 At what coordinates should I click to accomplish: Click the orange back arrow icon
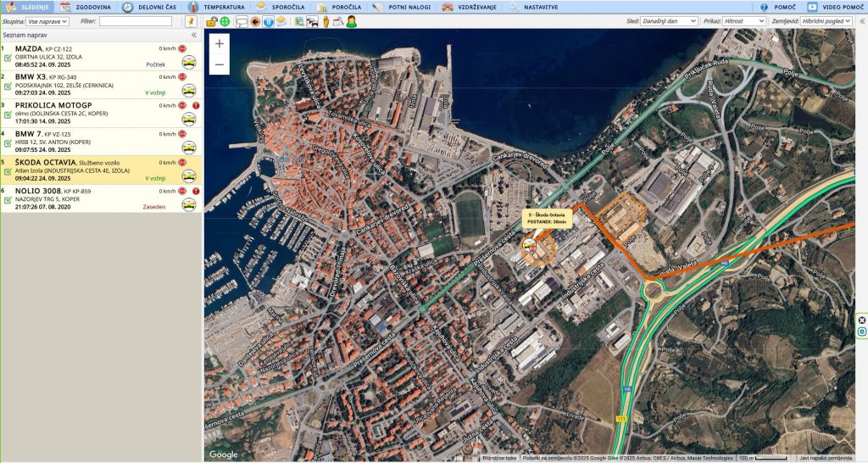coord(255,21)
